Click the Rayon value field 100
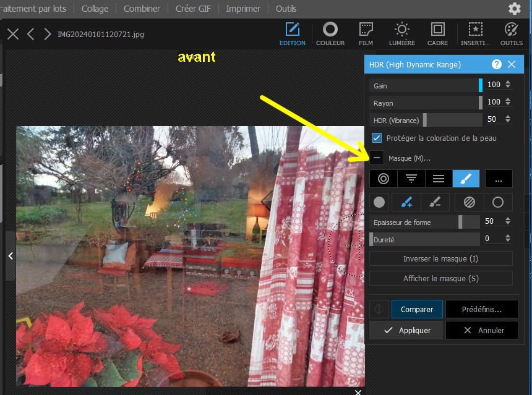532x395 pixels. click(x=494, y=102)
